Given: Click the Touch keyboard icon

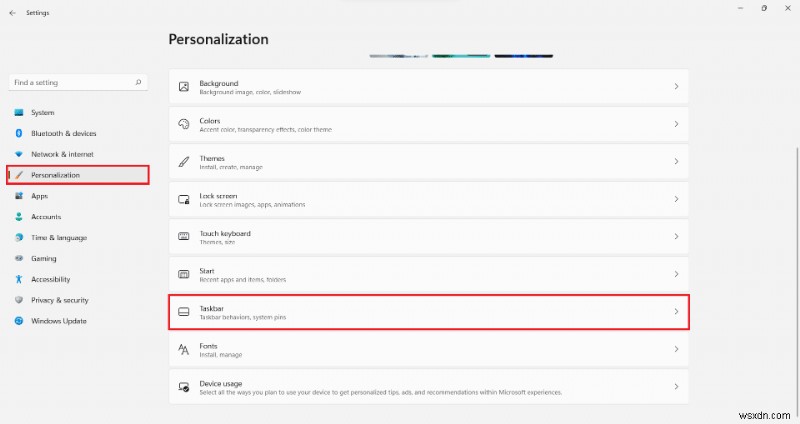Looking at the screenshot, I should click(184, 237).
